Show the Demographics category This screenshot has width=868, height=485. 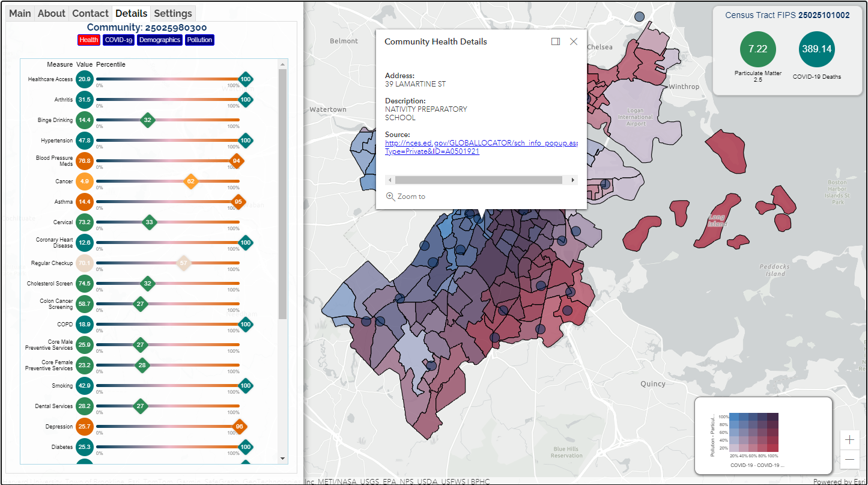pyautogui.click(x=159, y=40)
